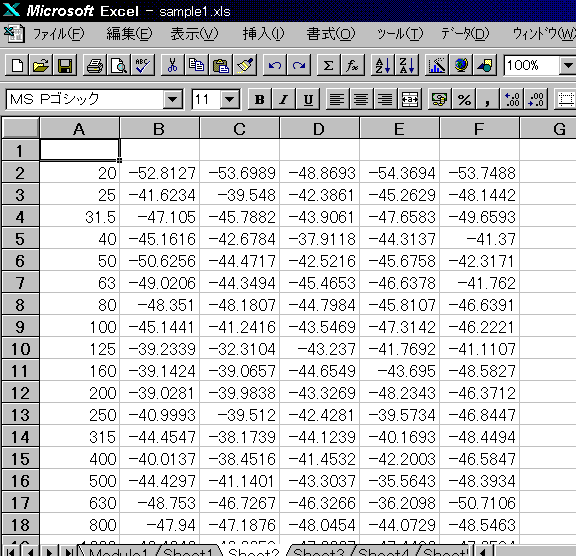Click the Save floppy disk icon
The height and width of the screenshot is (556, 576).
65,66
